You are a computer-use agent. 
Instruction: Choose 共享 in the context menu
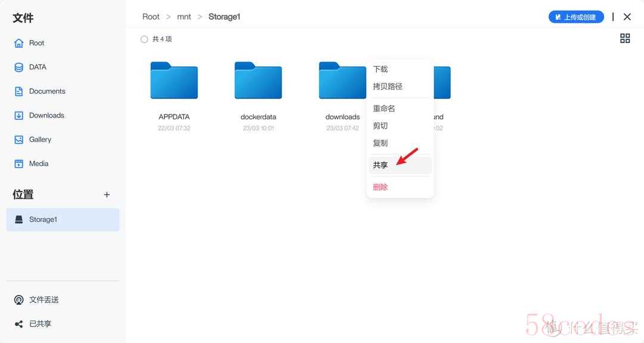coord(400,165)
